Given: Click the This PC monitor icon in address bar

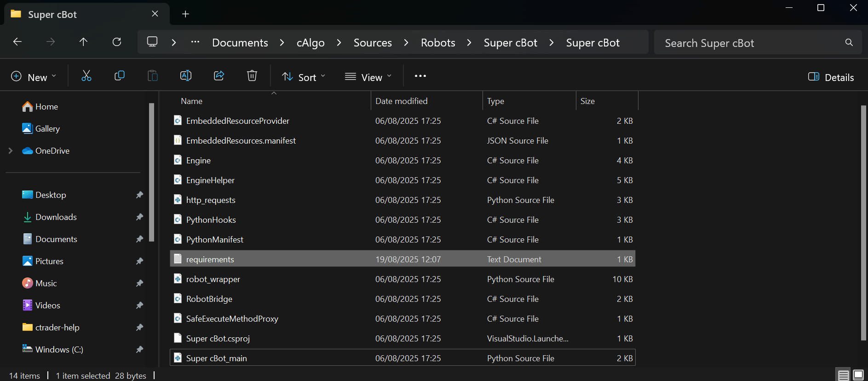Looking at the screenshot, I should [152, 42].
